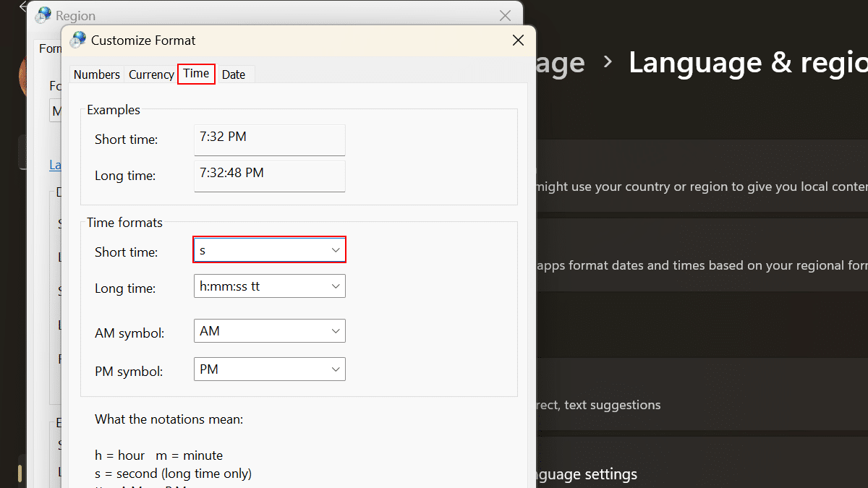Click the Short time example showing 7:32 PM
Screen dimensions: 868x488
269,140
